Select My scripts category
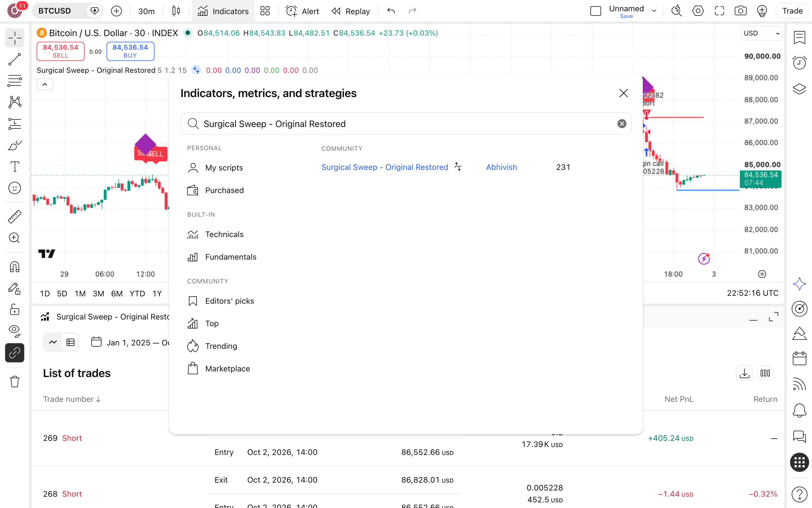Screen dimensions: 812x508 [215, 168]
